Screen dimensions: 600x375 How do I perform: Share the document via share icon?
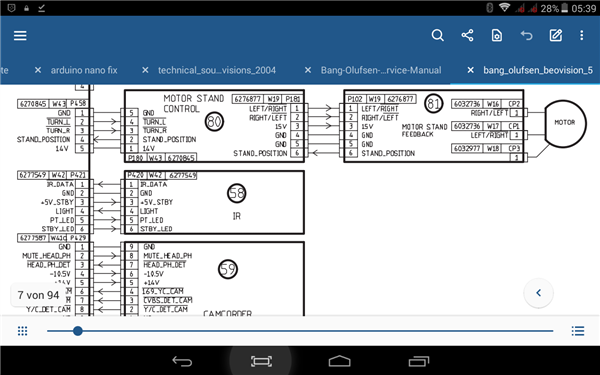click(x=467, y=36)
